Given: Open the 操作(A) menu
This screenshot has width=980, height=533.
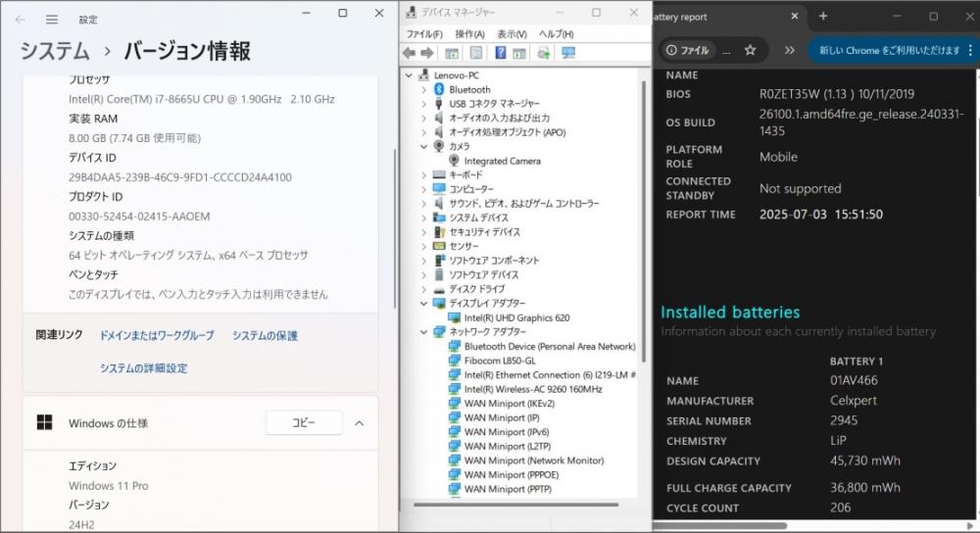Looking at the screenshot, I should (470, 33).
